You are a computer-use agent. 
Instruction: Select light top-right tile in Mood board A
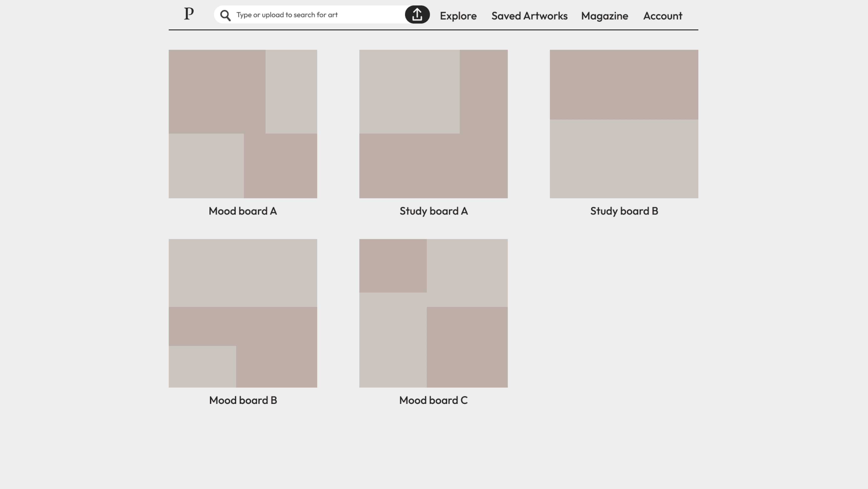click(x=291, y=91)
